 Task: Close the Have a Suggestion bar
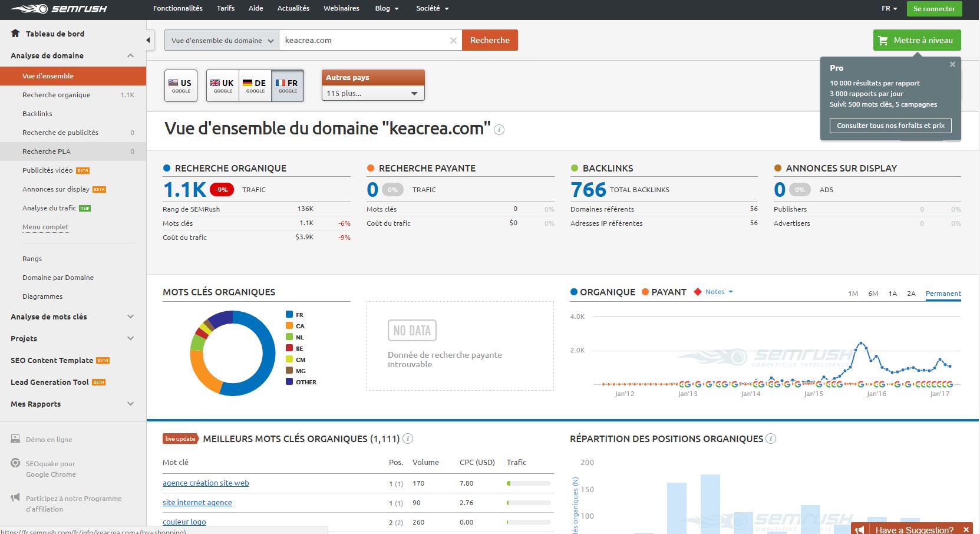(x=966, y=529)
